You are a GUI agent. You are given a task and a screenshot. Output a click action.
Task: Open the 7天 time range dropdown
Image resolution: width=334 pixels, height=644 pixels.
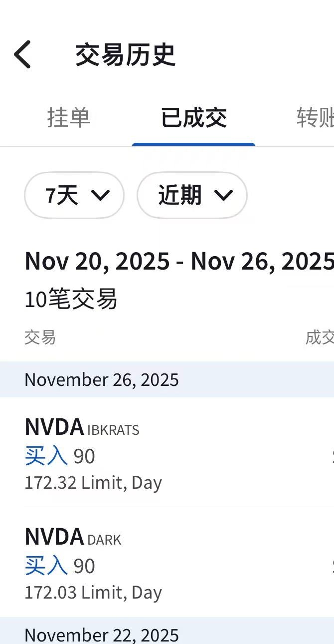pyautogui.click(x=74, y=195)
